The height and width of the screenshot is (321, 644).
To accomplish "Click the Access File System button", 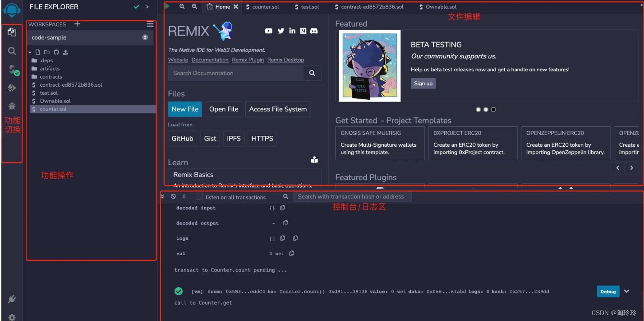I will click(x=278, y=109).
